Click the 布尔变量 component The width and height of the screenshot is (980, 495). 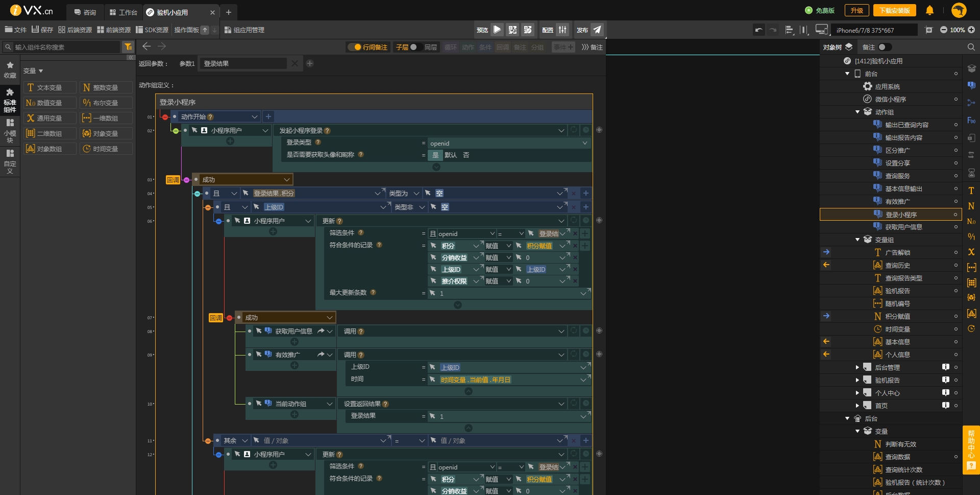106,103
